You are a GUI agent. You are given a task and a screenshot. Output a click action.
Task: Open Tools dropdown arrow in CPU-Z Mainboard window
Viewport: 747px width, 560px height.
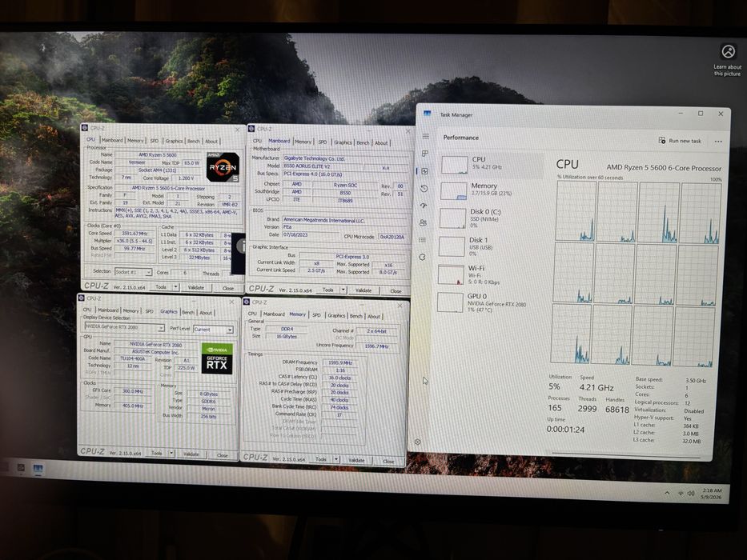pos(343,290)
